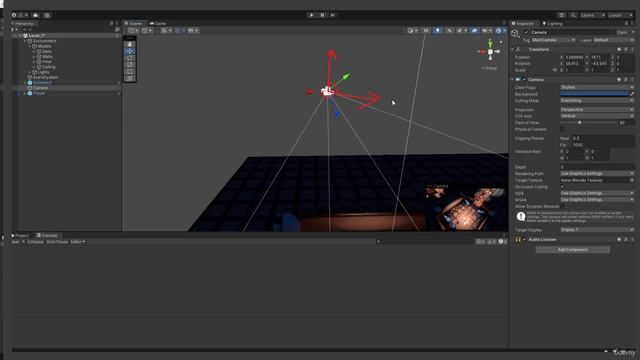Open the Projection dropdown

pyautogui.click(x=597, y=110)
